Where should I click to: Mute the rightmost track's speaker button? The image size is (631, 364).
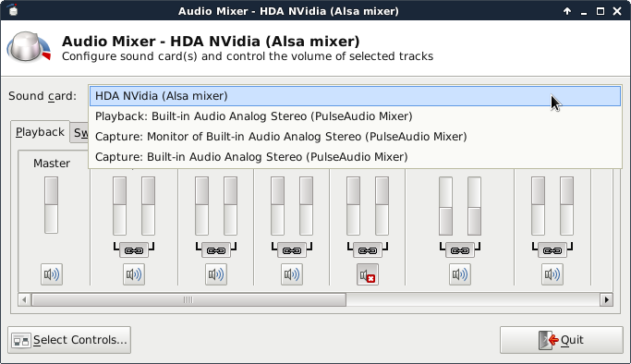coord(552,274)
